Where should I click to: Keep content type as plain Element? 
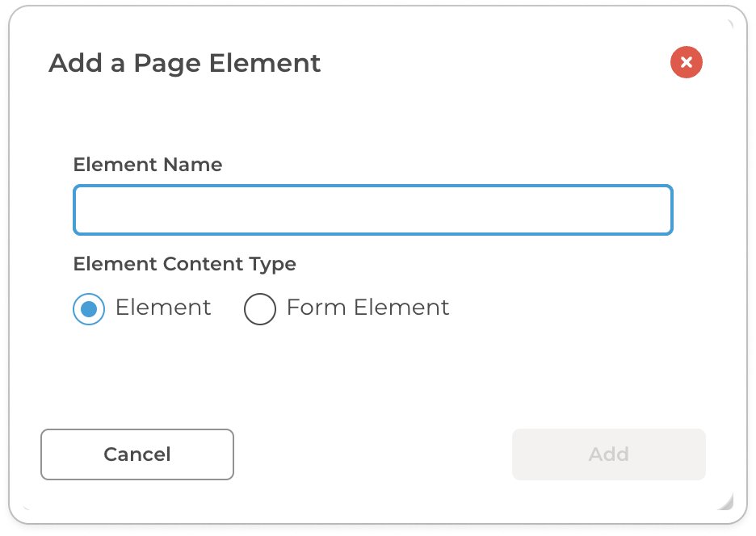coord(89,308)
